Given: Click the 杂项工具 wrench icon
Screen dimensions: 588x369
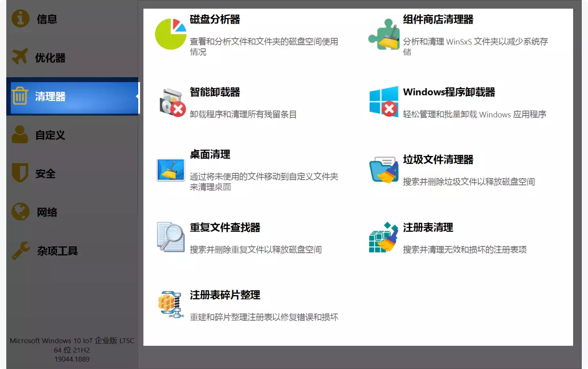Looking at the screenshot, I should coord(20,250).
